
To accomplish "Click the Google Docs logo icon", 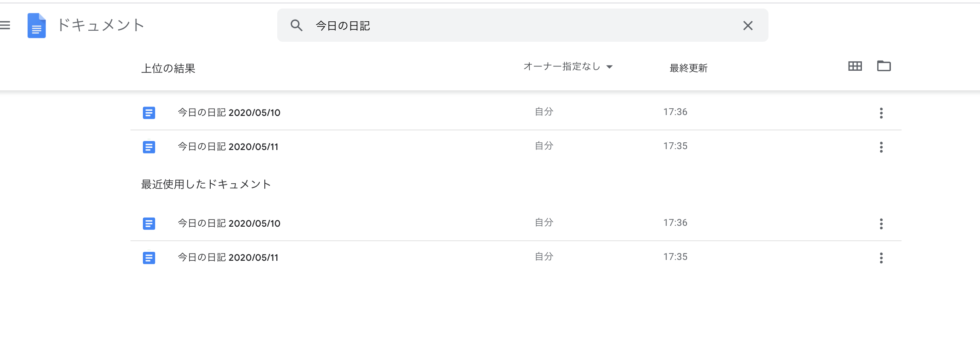I will pyautogui.click(x=37, y=26).
